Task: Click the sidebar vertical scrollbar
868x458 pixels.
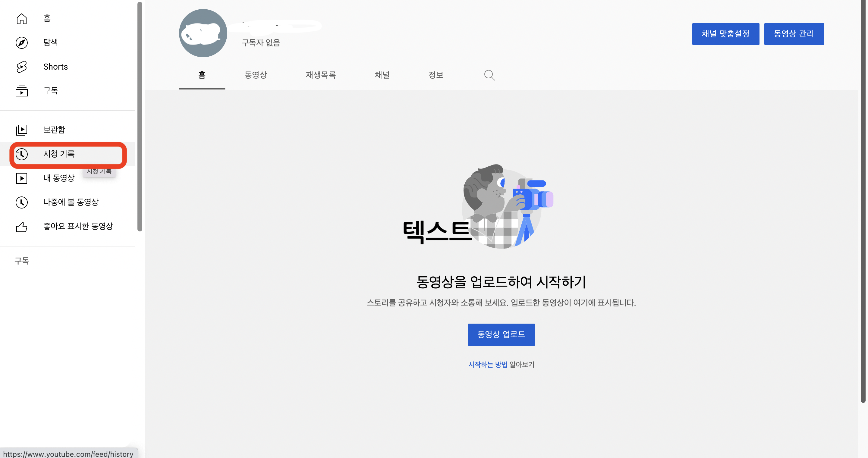Action: [x=140, y=116]
